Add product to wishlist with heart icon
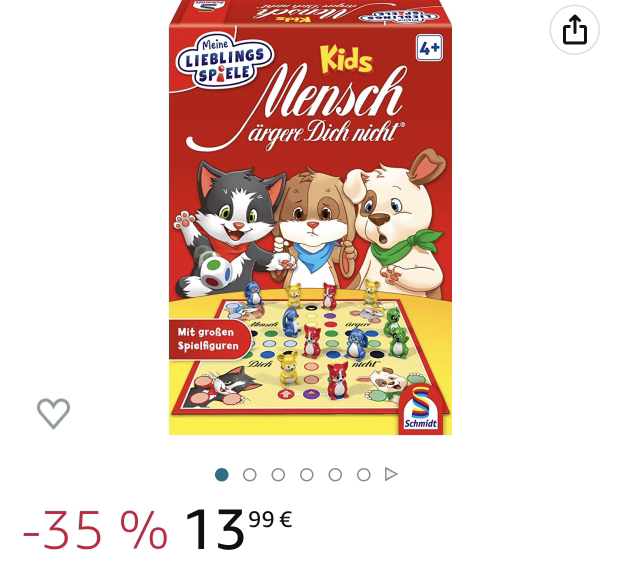The image size is (621, 561). tap(53, 413)
